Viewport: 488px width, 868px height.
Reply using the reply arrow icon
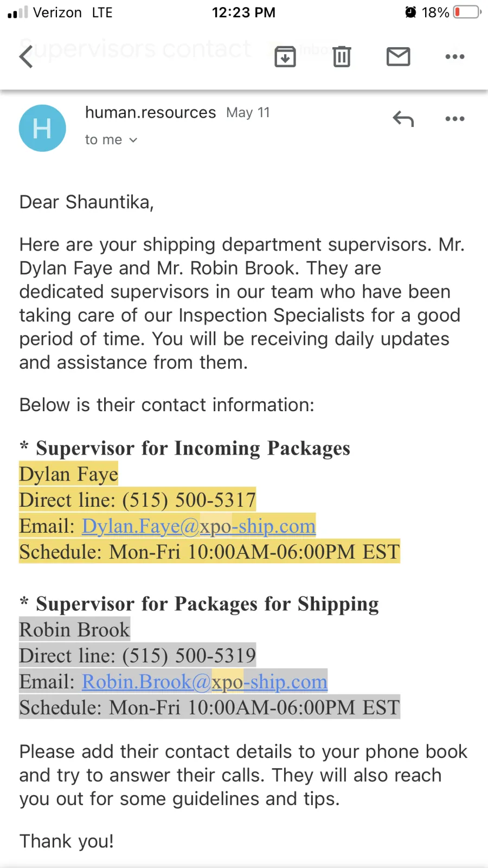point(403,119)
